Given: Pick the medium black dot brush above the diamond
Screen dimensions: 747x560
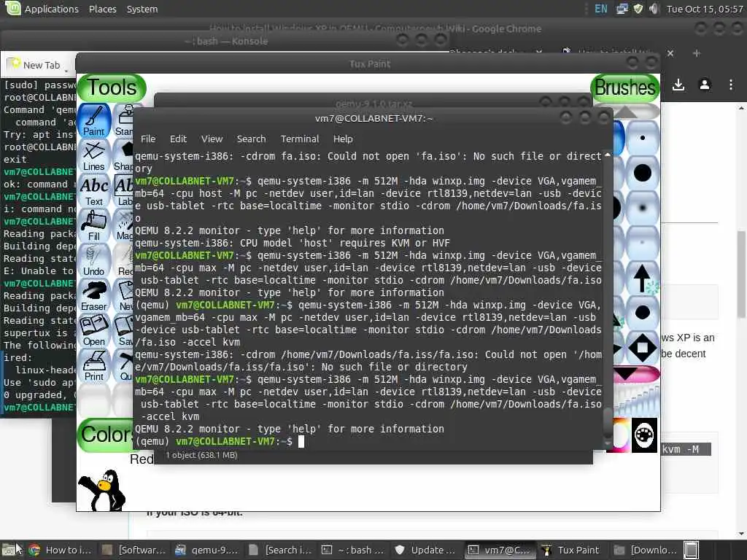Looking at the screenshot, I should pyautogui.click(x=642, y=312).
